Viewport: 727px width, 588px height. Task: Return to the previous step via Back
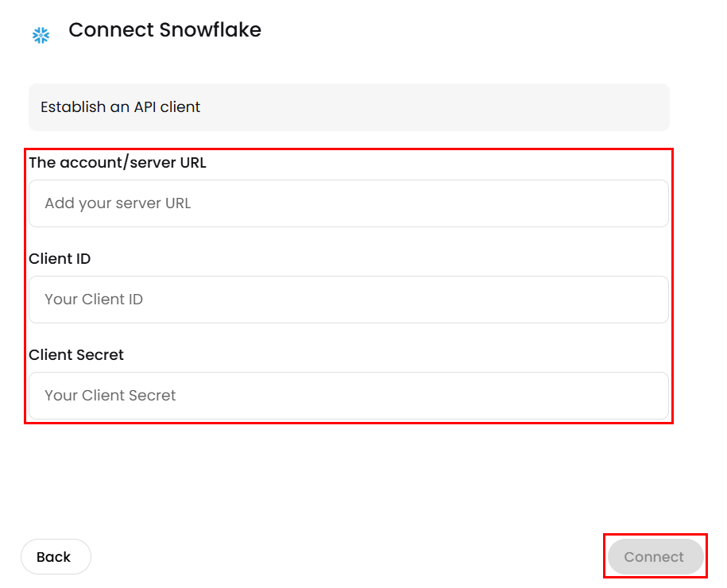pos(55,557)
